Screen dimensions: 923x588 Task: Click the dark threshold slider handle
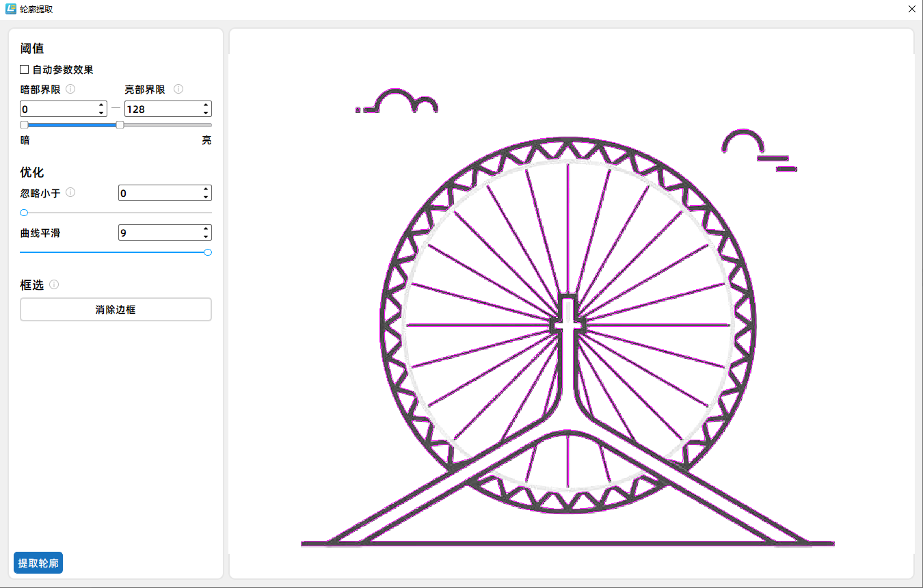pyautogui.click(x=24, y=125)
